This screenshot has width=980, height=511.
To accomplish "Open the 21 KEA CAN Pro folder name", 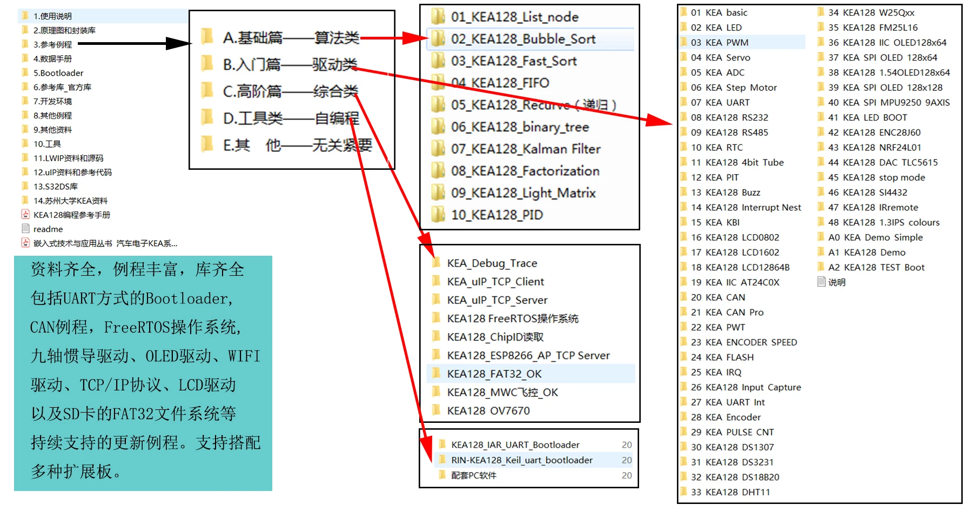I will click(727, 312).
